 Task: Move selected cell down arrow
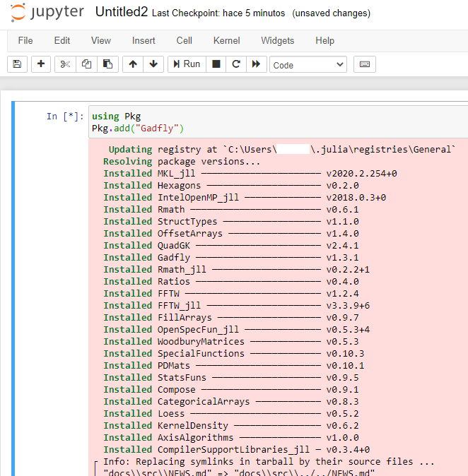pos(153,64)
